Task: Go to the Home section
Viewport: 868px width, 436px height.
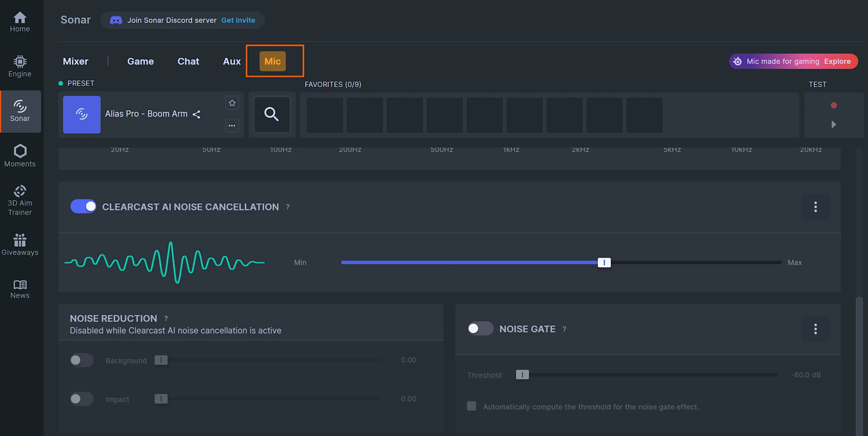Action: point(20,22)
